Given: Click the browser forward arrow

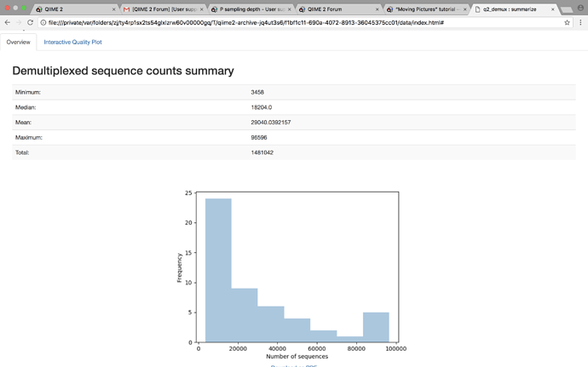Looking at the screenshot, I should coord(18,22).
